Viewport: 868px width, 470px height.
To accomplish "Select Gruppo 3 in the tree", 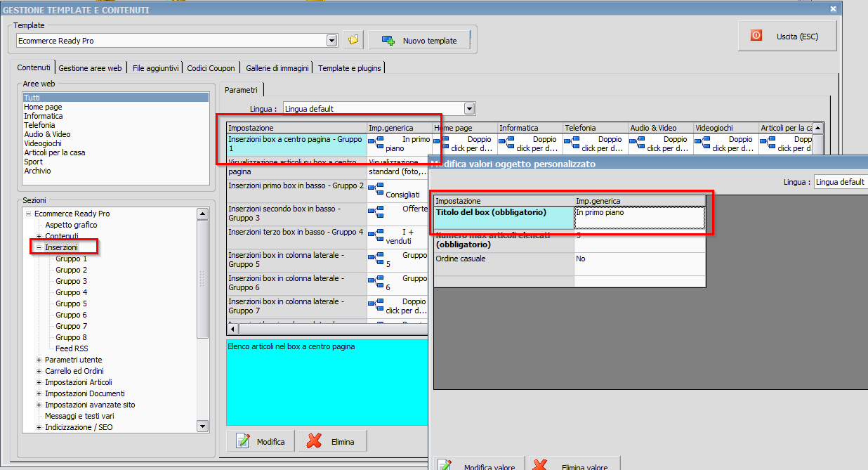I will click(x=72, y=281).
